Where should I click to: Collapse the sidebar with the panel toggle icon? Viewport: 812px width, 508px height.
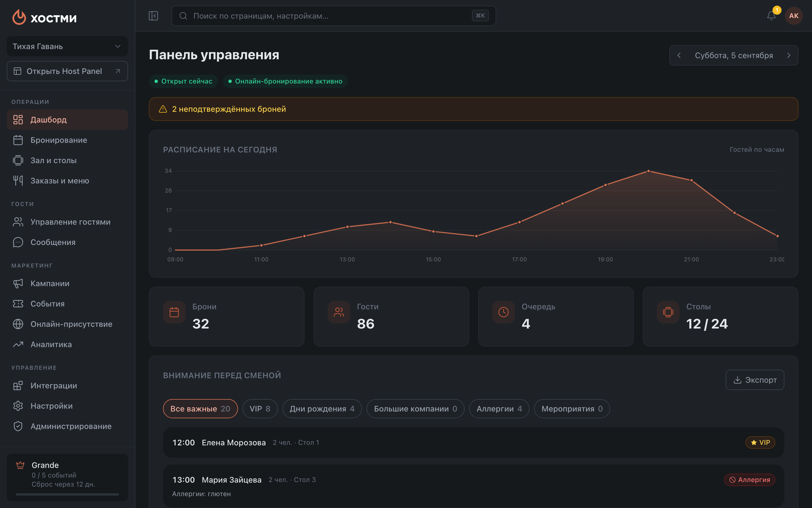point(153,16)
